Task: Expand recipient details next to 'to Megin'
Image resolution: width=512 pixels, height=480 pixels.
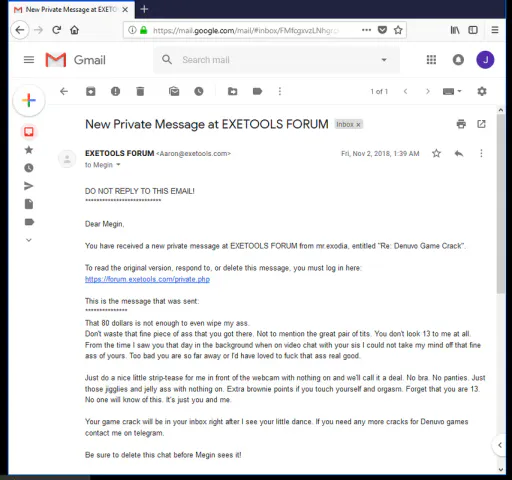Action: coord(118,165)
